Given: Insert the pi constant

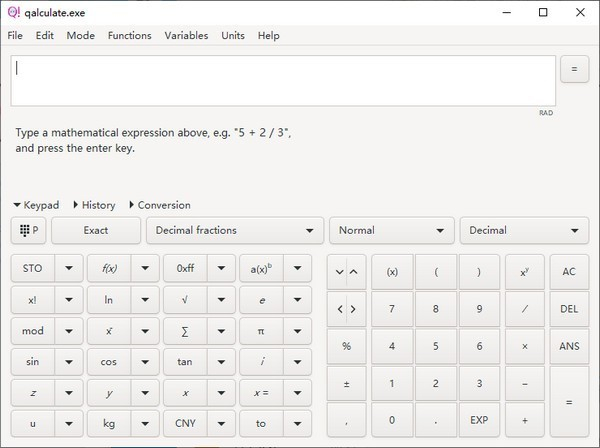Looking at the screenshot, I should pyautogui.click(x=261, y=331).
